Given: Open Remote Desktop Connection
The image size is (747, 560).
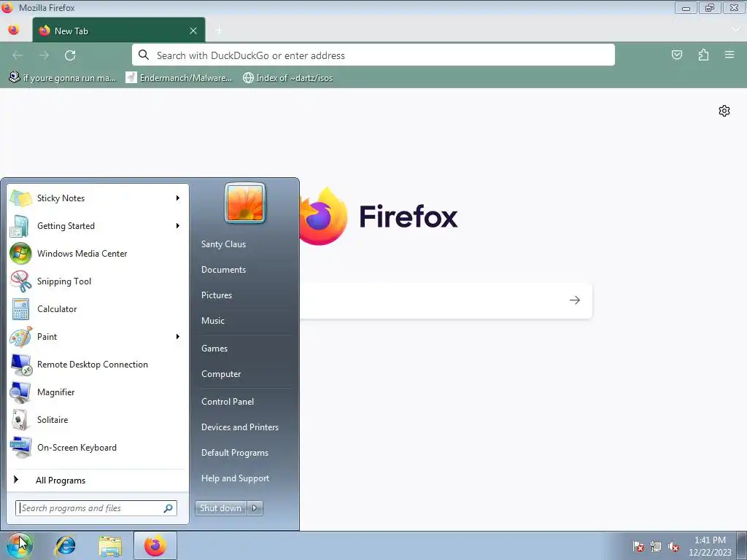Looking at the screenshot, I should click(97, 365).
